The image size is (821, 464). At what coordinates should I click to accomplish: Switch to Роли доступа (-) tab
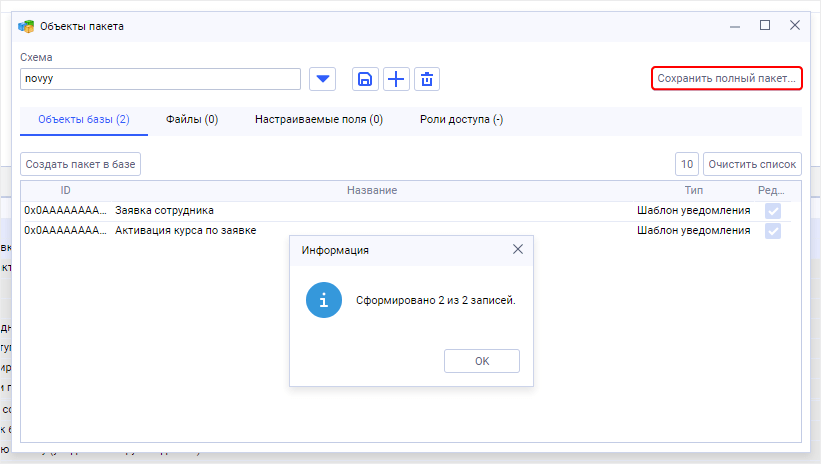tap(461, 119)
